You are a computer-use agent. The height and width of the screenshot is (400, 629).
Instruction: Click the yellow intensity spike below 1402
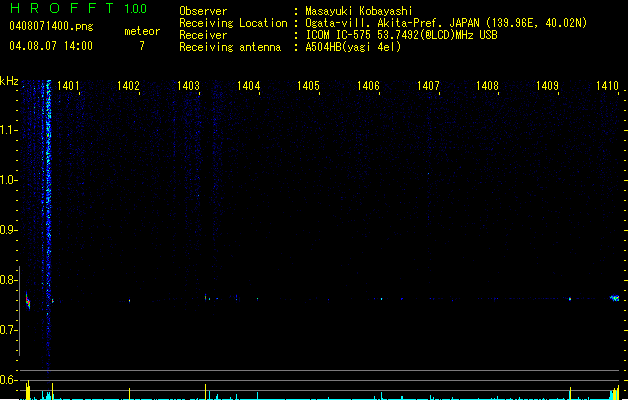coord(129,394)
